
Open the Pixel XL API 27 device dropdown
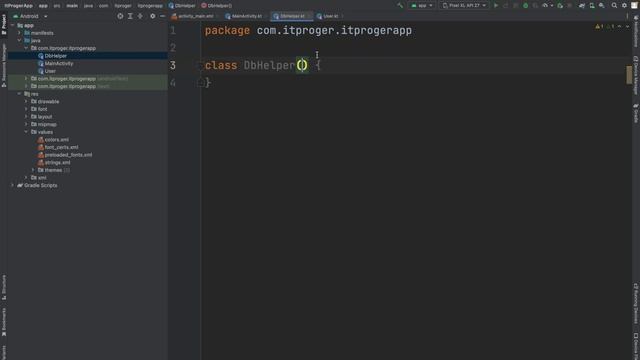pyautogui.click(x=464, y=6)
